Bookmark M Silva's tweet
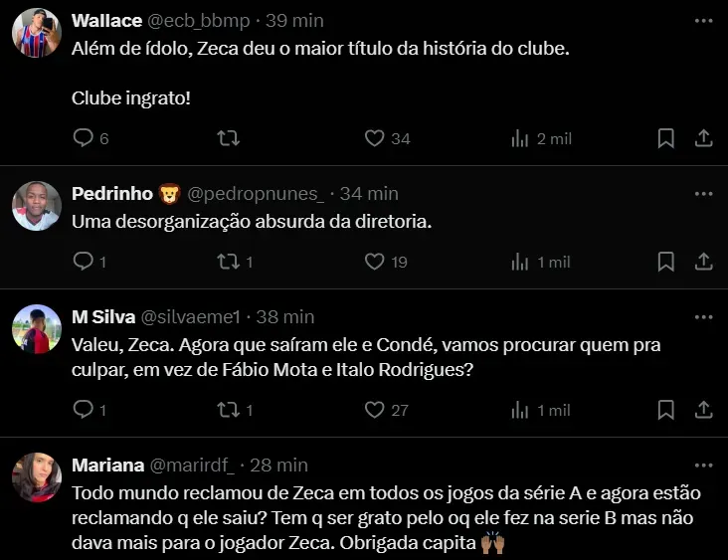The image size is (728, 560). click(x=666, y=409)
